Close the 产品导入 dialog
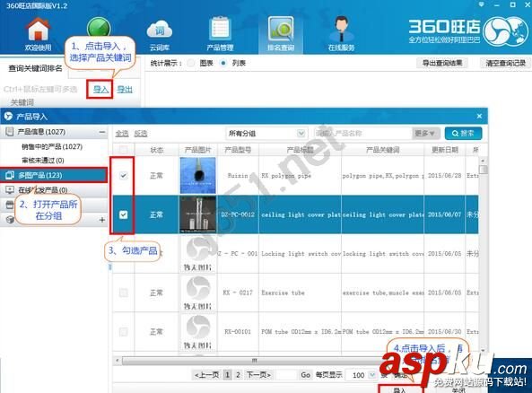This screenshot has width=532, height=393. pos(479,116)
